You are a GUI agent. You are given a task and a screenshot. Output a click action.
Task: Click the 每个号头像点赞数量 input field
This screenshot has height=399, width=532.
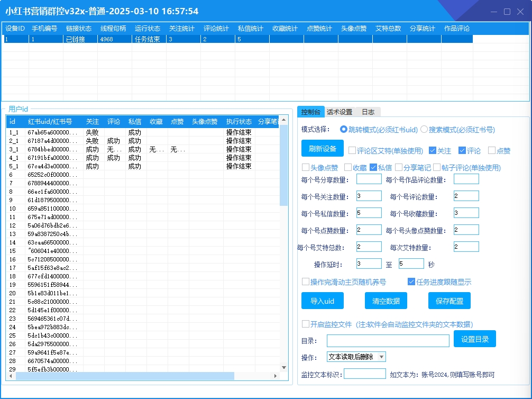[x=466, y=230]
